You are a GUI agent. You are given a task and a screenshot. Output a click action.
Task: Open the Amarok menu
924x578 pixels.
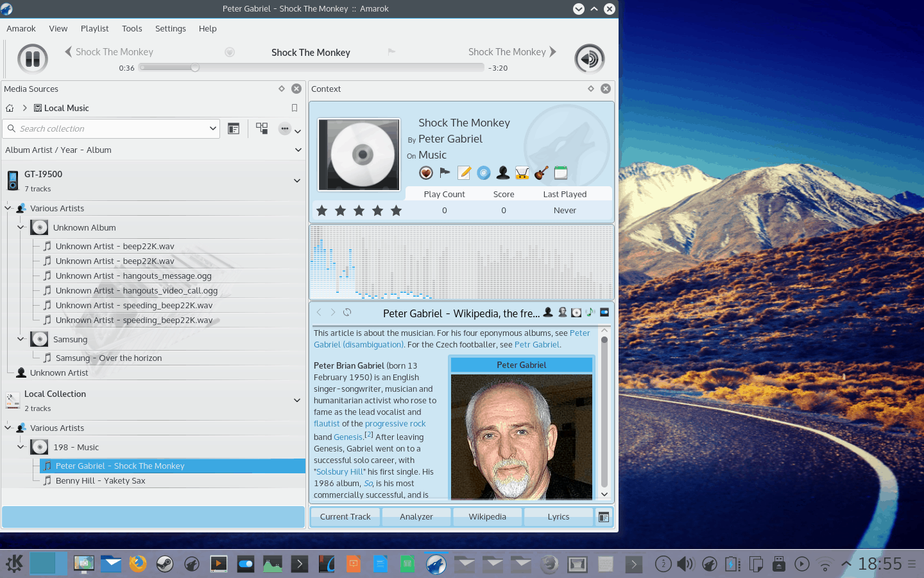click(x=21, y=28)
